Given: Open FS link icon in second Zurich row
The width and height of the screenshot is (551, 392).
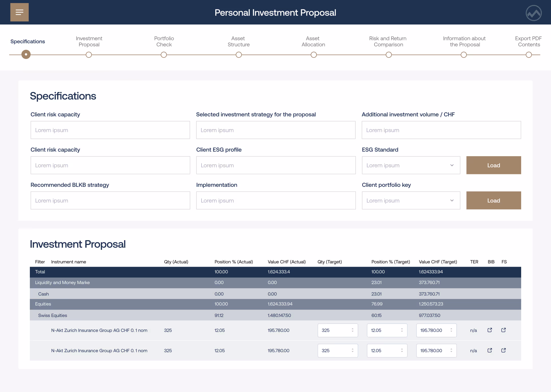Looking at the screenshot, I should click(x=503, y=350).
